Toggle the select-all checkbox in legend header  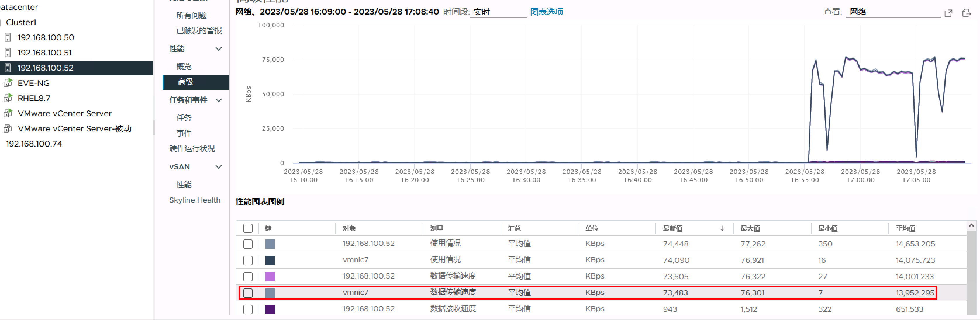click(x=248, y=228)
